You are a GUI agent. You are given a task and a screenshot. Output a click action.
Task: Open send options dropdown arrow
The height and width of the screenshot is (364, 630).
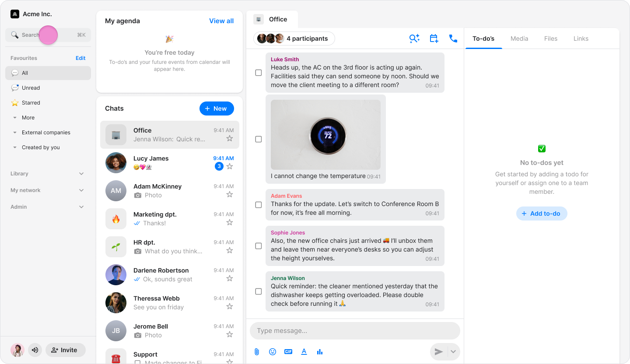tap(454, 352)
